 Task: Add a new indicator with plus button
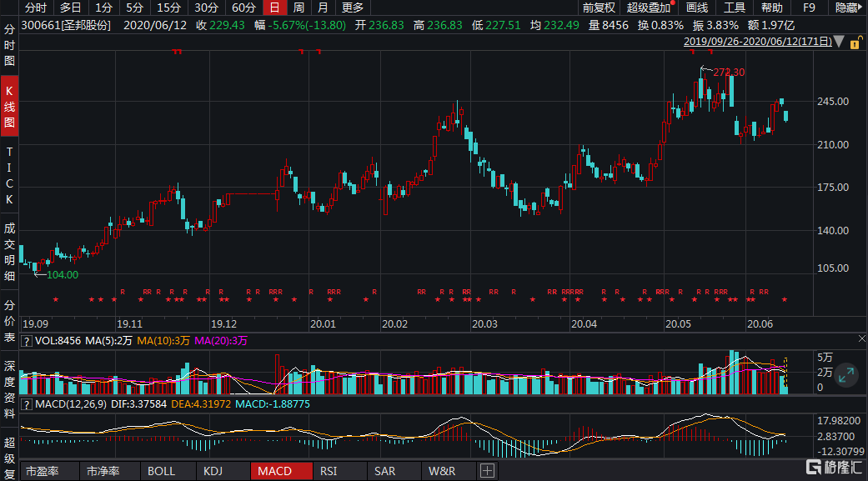pyautogui.click(x=487, y=471)
